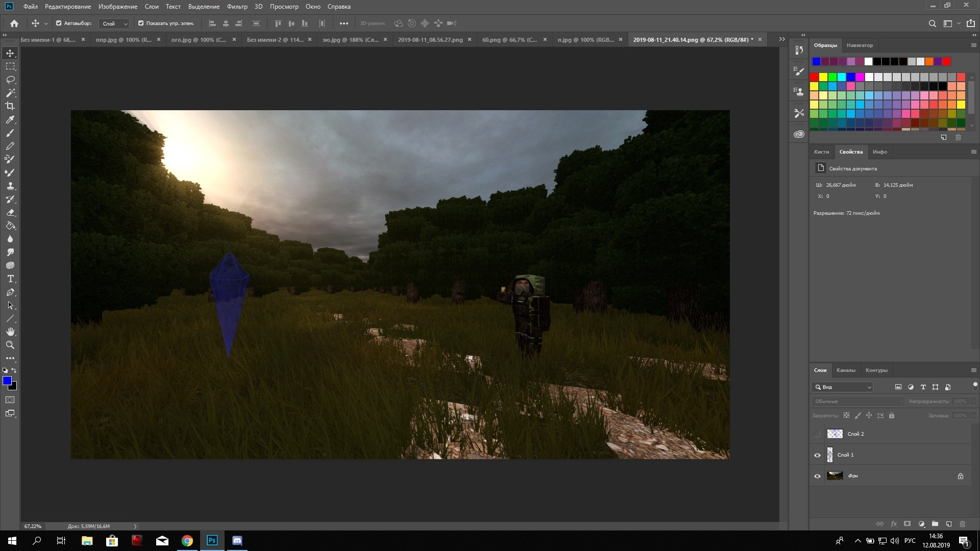
Task: Create a new layer icon
Action: click(x=948, y=524)
